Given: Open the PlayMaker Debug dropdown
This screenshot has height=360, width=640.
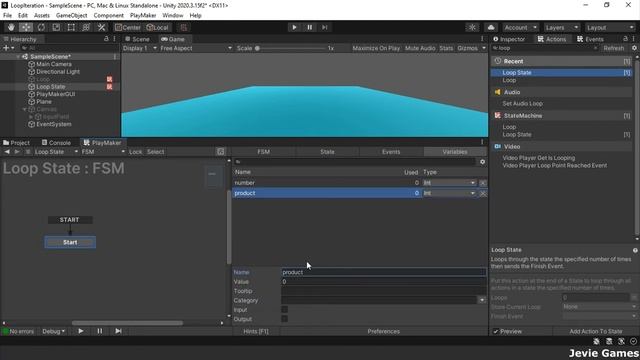Looking at the screenshot, I should [53, 331].
